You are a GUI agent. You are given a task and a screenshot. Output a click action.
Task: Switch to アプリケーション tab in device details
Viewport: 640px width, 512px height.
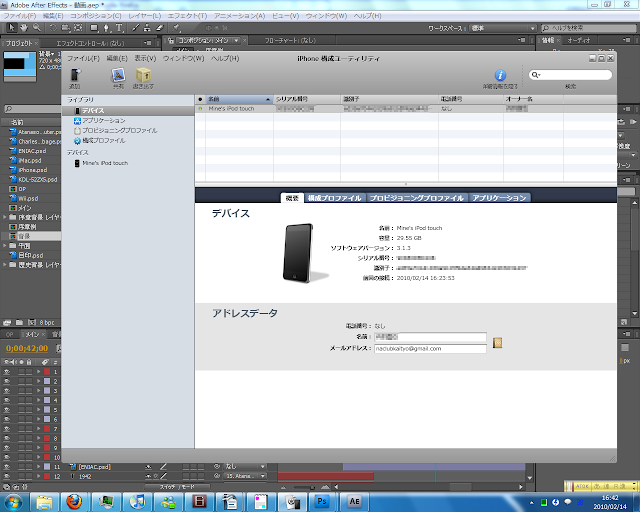(499, 198)
